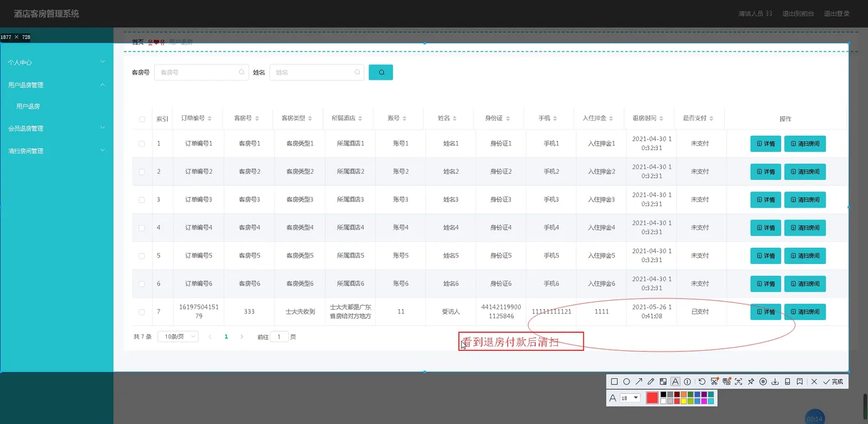The width and height of the screenshot is (868, 424).
Task: Collapse the 用户退房管理 sidebar menu
Action: tap(56, 85)
